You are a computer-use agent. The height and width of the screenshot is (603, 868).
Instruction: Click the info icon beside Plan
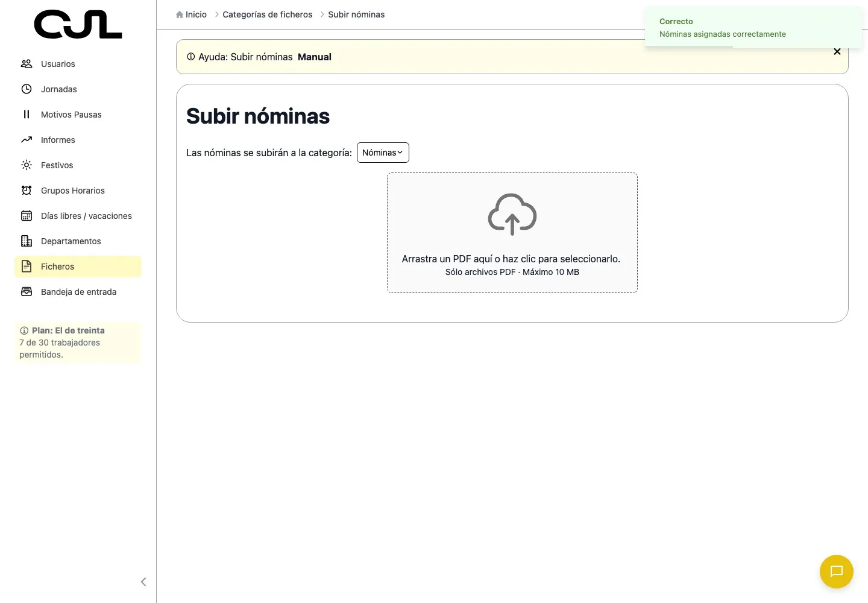tap(24, 330)
